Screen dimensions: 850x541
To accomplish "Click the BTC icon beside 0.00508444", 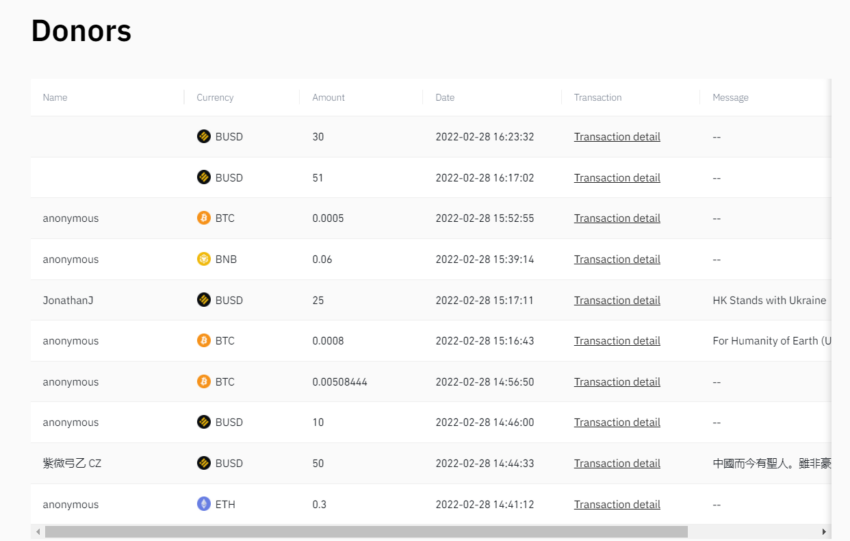I will [x=204, y=382].
